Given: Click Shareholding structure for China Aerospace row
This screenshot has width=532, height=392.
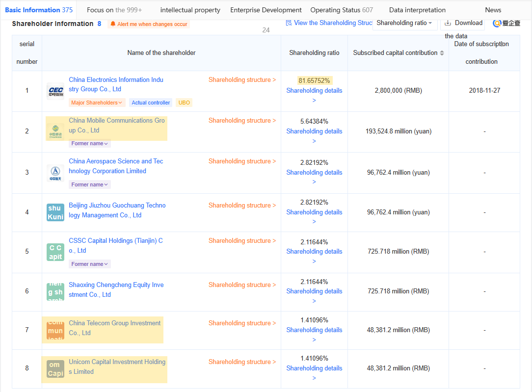Looking at the screenshot, I should 242,161.
